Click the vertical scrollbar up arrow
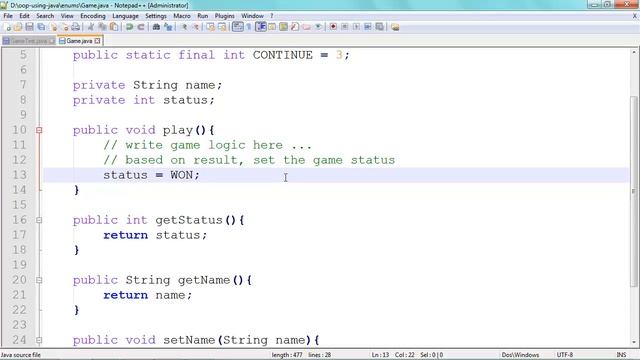The width and height of the screenshot is (640, 360). (634, 52)
